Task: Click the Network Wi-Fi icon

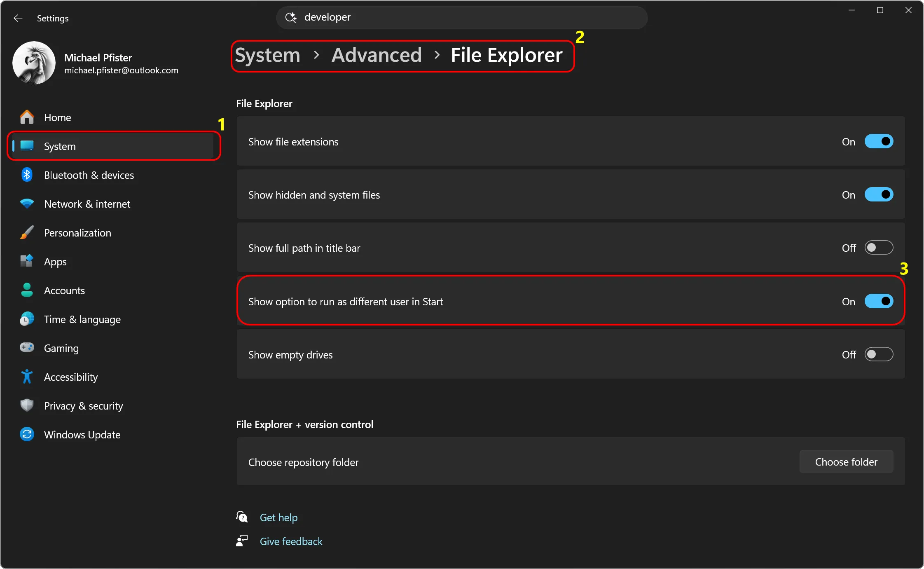Action: tap(27, 204)
